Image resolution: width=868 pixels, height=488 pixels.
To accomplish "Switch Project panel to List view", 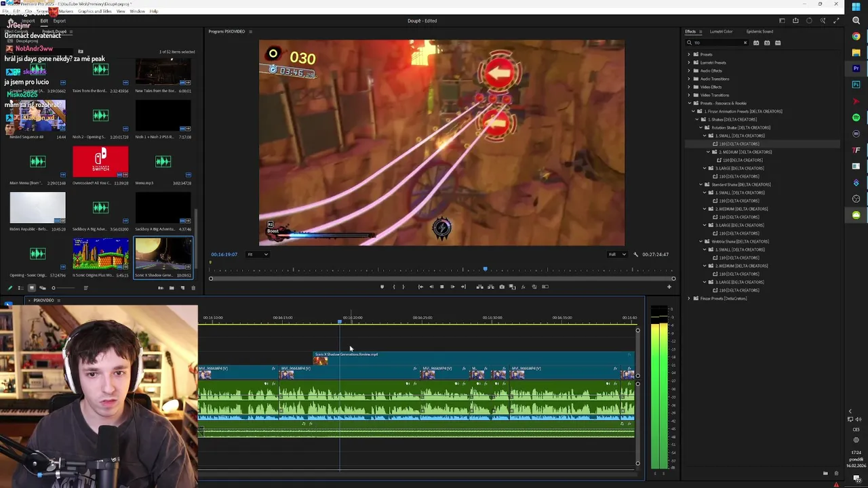I will (20, 288).
